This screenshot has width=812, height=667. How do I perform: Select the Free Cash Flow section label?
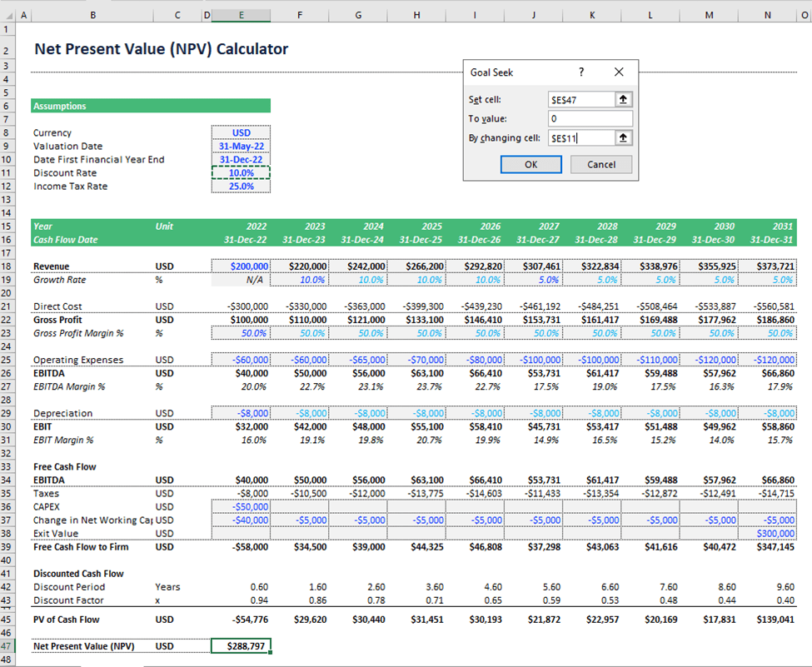point(65,466)
